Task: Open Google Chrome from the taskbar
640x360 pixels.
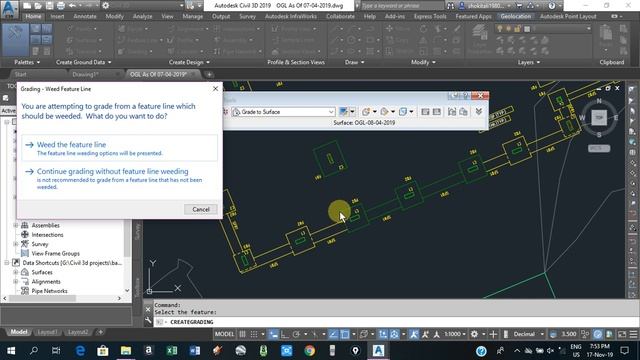Action: click(x=309, y=351)
